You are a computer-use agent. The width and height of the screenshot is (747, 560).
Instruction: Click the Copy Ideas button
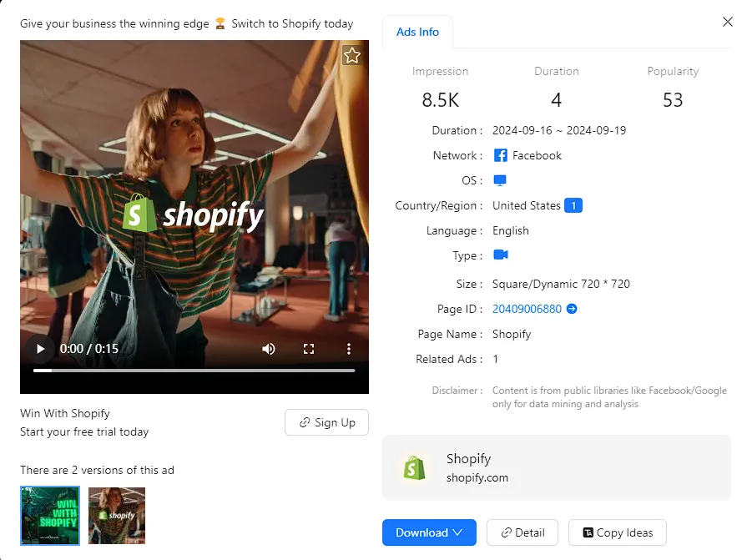click(617, 532)
